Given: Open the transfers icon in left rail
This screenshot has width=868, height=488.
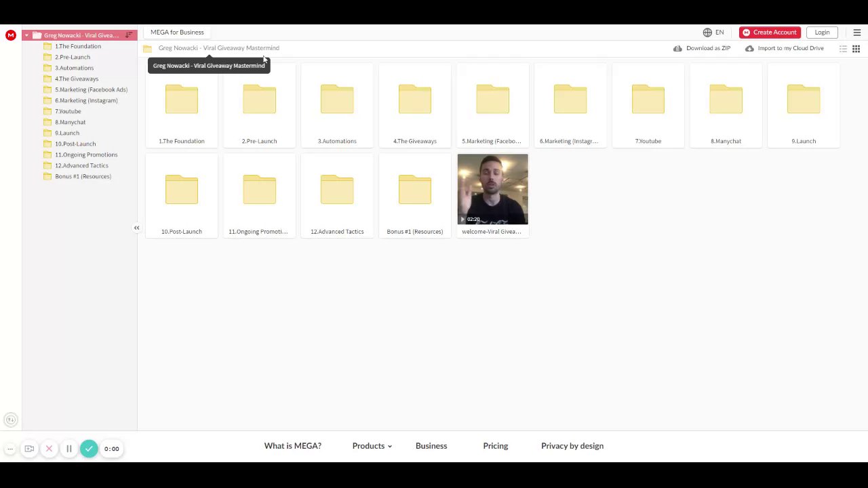Looking at the screenshot, I should (10, 420).
